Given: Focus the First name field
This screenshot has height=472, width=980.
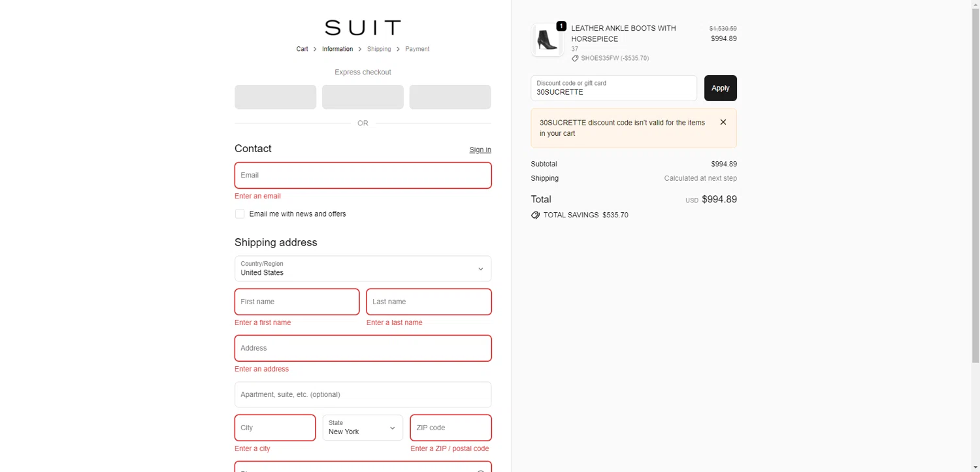Looking at the screenshot, I should [297, 302].
